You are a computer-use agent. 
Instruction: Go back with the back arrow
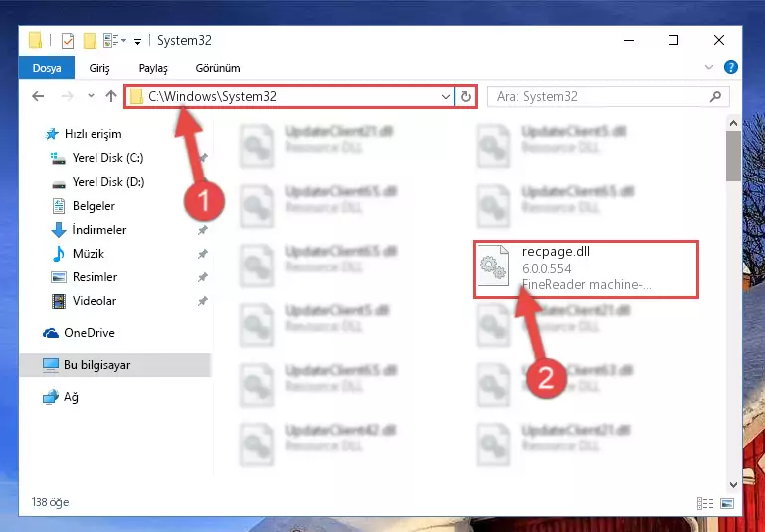pyautogui.click(x=38, y=96)
